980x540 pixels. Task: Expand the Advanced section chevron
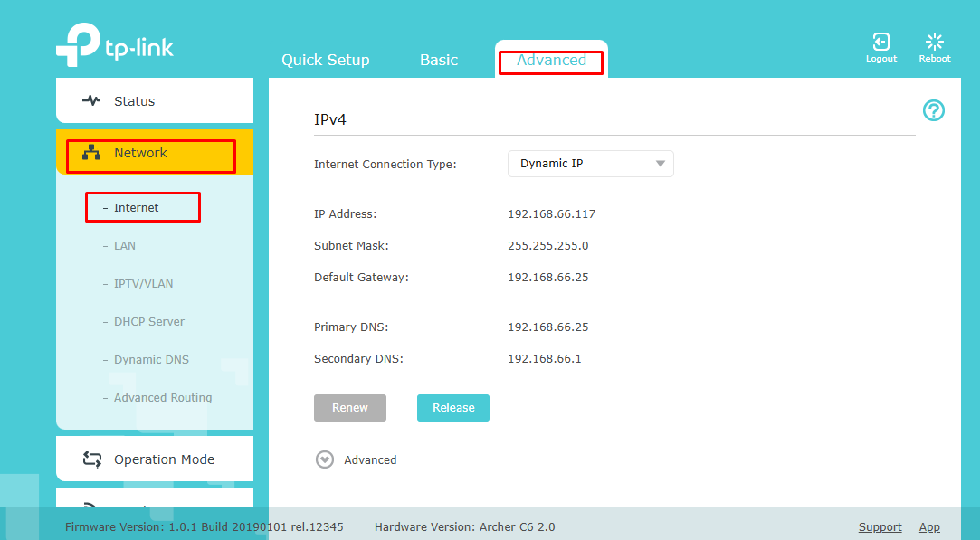click(325, 459)
